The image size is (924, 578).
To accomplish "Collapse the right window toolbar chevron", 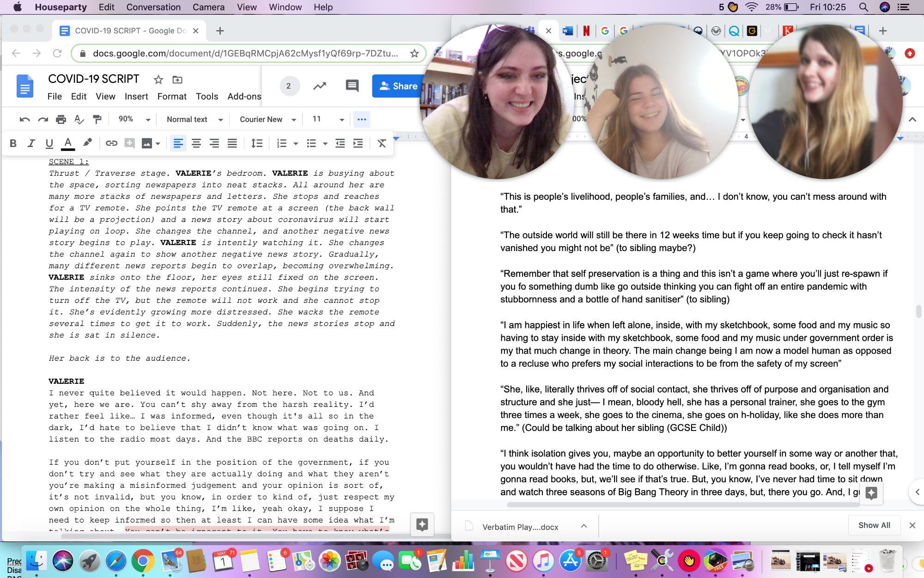I will (912, 119).
